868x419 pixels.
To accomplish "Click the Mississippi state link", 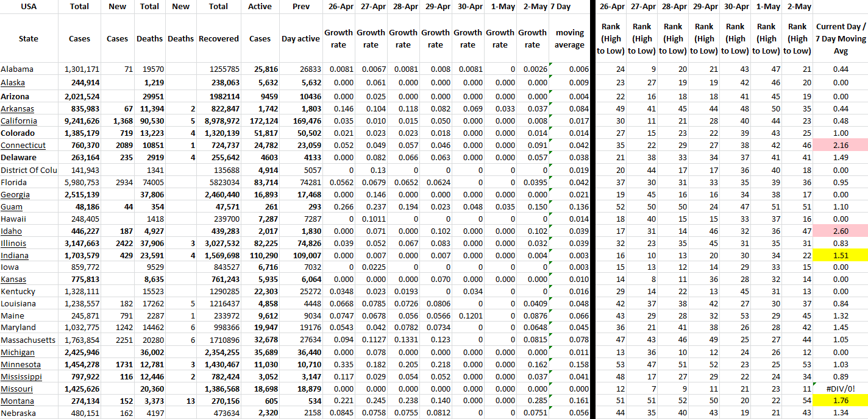I will (x=20, y=377).
